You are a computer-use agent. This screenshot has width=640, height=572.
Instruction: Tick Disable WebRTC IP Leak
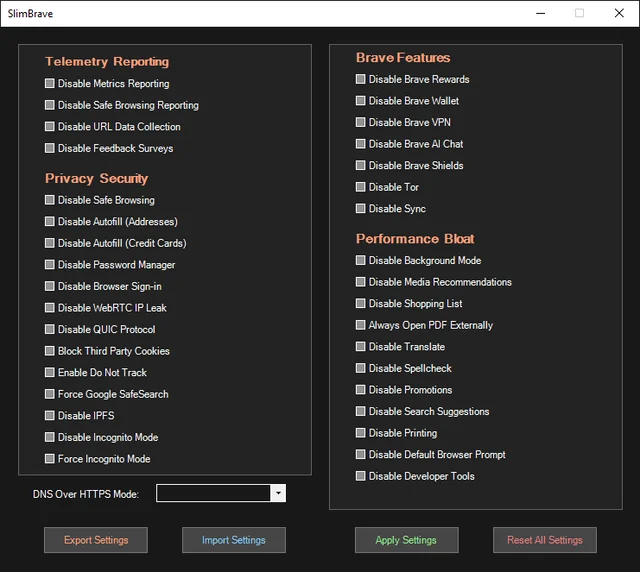[x=50, y=307]
